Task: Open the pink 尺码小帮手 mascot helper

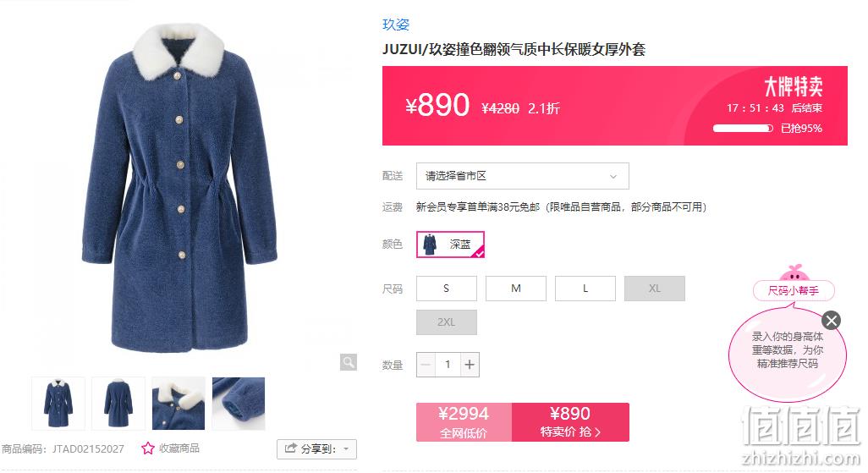Action: (x=794, y=283)
